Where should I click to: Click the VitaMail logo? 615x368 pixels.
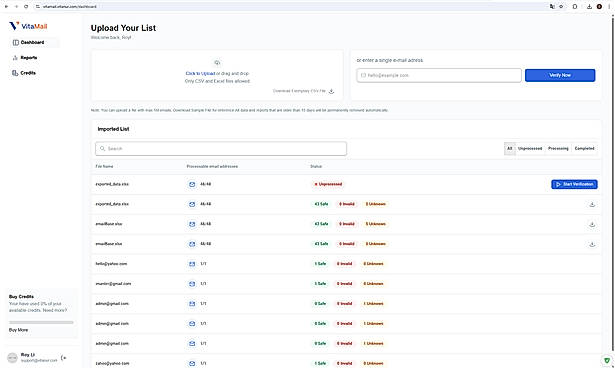click(x=28, y=26)
